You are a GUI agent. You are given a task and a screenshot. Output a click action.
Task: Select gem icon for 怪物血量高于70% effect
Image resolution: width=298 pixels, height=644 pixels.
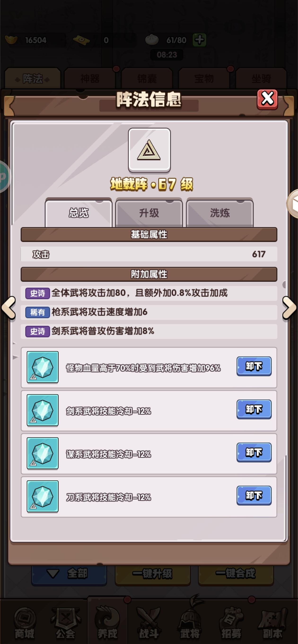(43, 367)
